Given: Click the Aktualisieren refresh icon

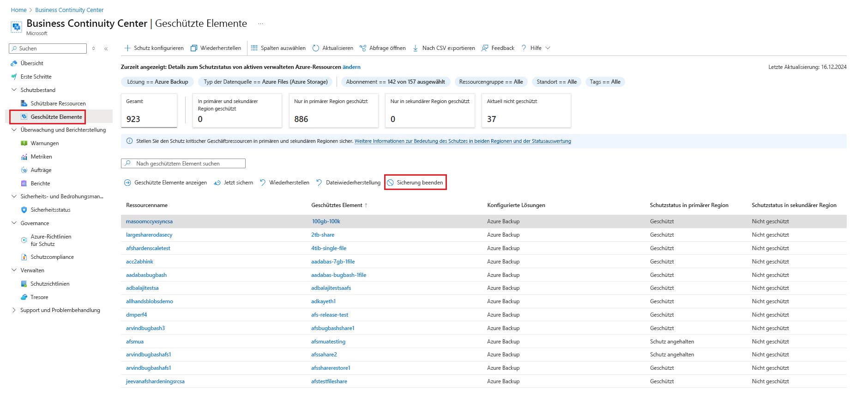Looking at the screenshot, I should [x=316, y=48].
